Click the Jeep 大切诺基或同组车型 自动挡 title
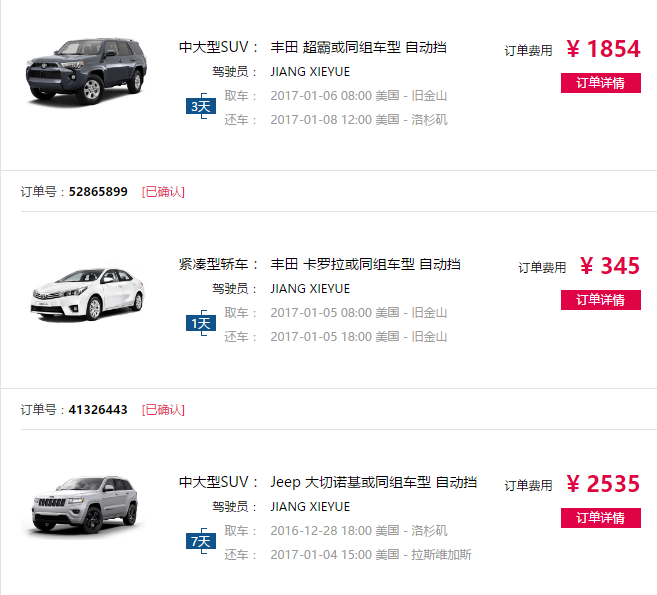This screenshot has width=657, height=595. pyautogui.click(x=374, y=482)
